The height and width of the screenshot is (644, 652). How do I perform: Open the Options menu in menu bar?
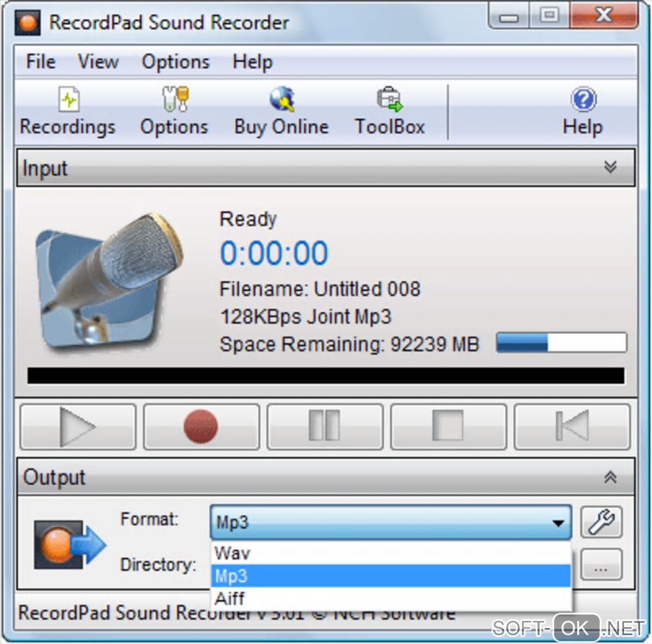[176, 62]
